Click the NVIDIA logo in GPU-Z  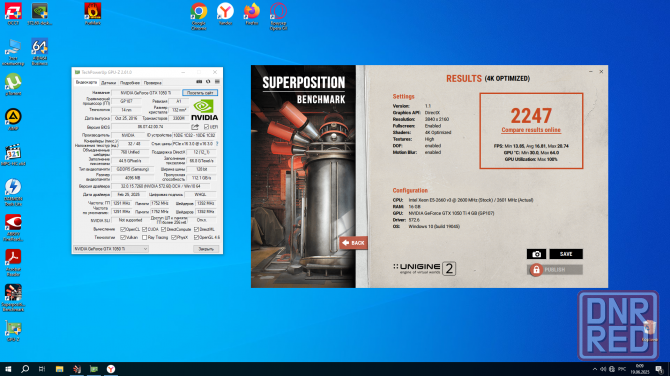click(204, 110)
